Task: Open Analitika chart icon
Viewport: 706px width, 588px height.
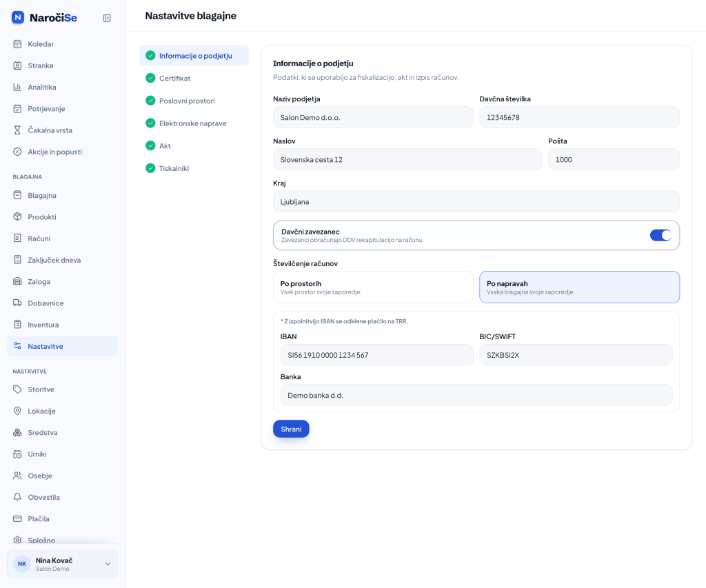Action: click(x=17, y=88)
